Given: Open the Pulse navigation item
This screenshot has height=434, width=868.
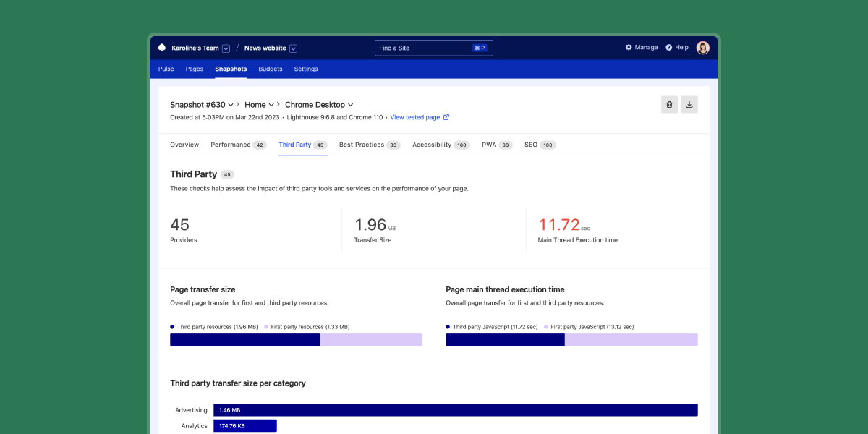Looking at the screenshot, I should 166,69.
